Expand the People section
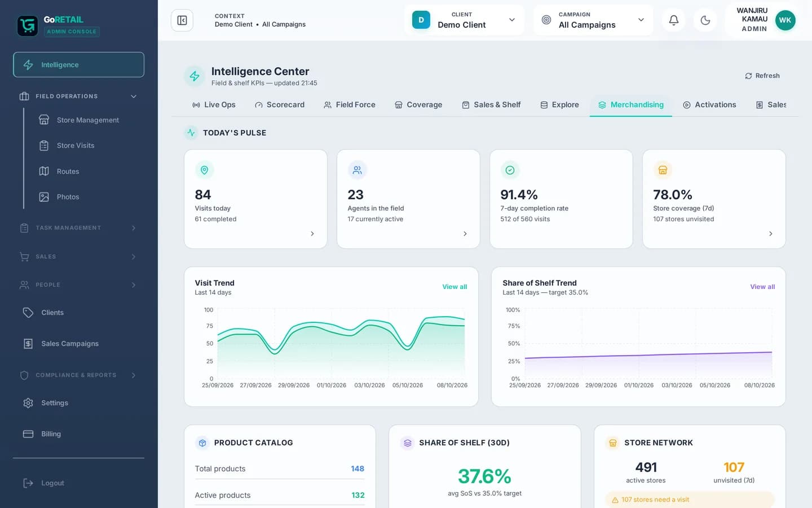The height and width of the screenshot is (508, 812). [78, 285]
